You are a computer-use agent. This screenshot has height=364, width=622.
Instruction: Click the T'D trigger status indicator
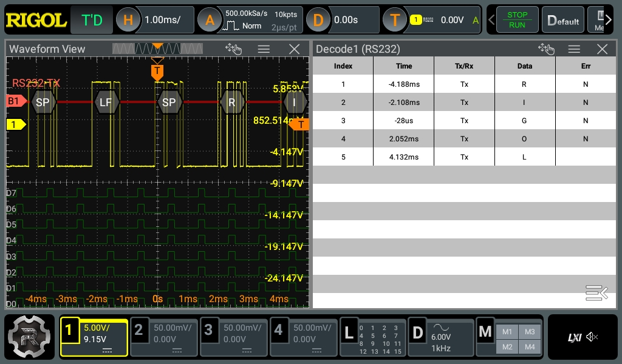(x=92, y=20)
